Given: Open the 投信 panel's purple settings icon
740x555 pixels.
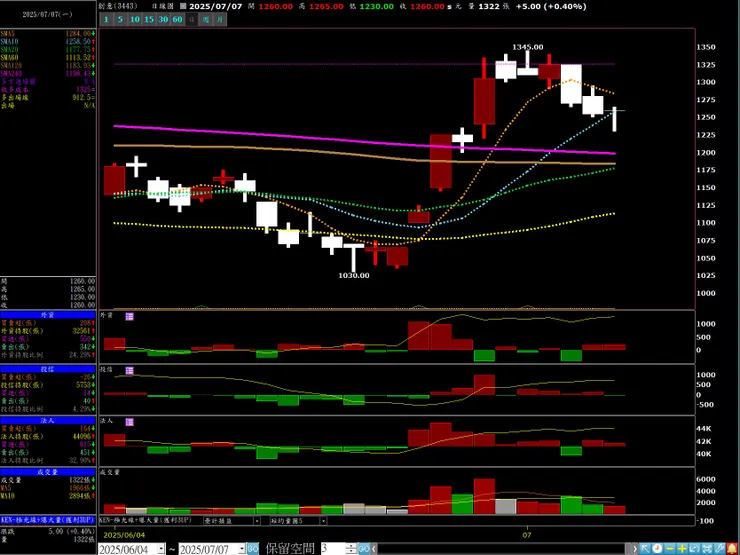Looking at the screenshot, I should [x=129, y=370].
